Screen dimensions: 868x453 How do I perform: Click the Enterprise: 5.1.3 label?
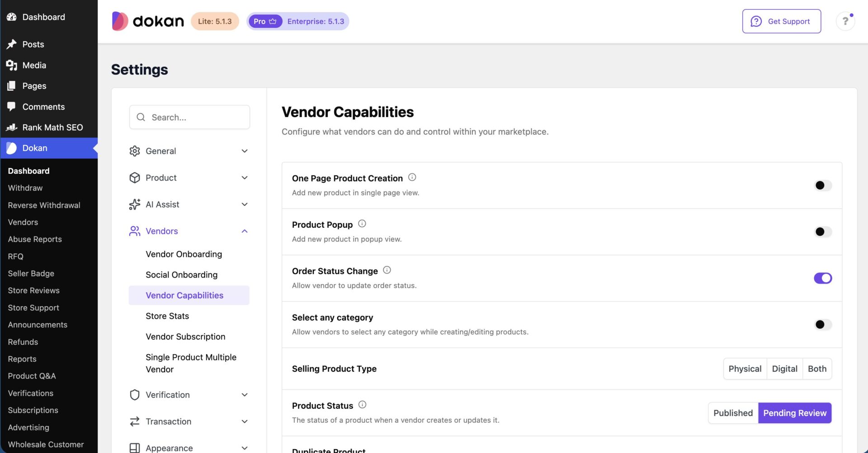[x=316, y=21]
